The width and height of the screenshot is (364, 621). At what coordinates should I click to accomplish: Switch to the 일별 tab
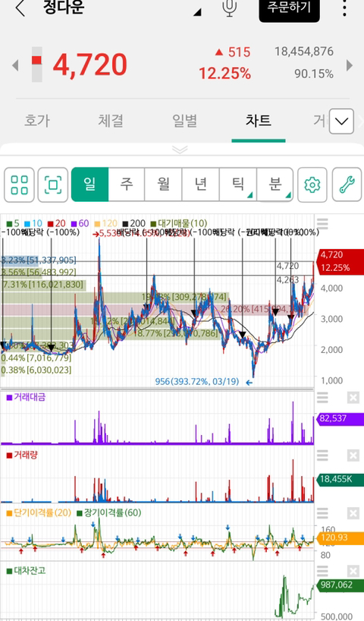185,121
